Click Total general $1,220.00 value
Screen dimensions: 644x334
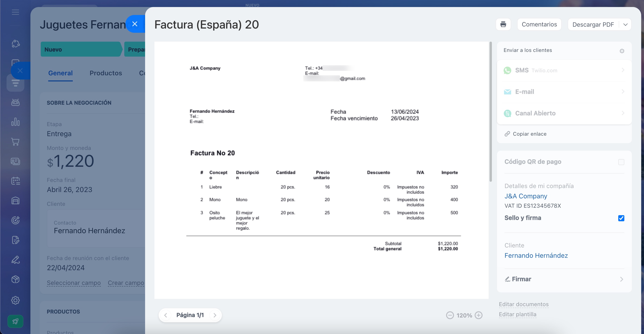pyautogui.click(x=448, y=249)
